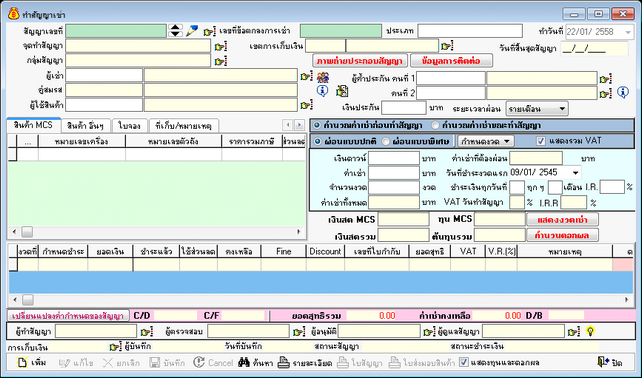Viewport: 642px width, 378px height.
Task: Click the printer รายละเอียด icon
Action: (284, 362)
